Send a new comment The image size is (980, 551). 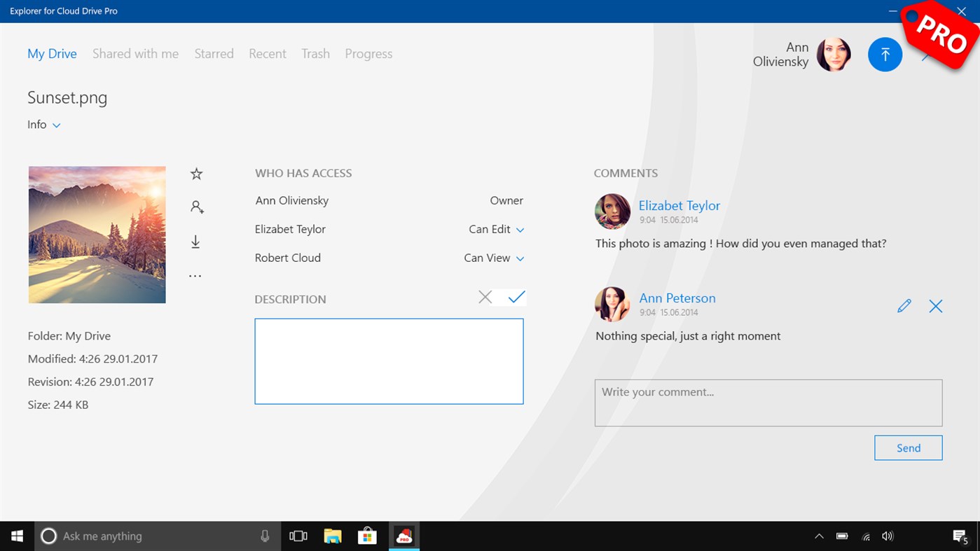click(908, 447)
